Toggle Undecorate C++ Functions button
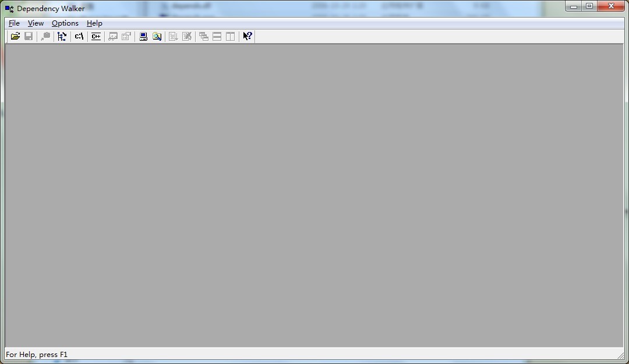The image size is (629, 364). pyautogui.click(x=96, y=36)
